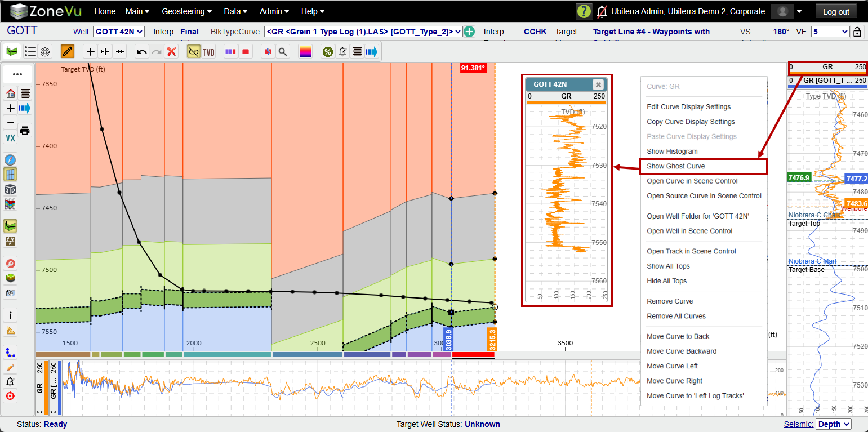Viewport: 868px width, 432px height.
Task: Click the bulleted list toolbar icon
Action: coord(30,52)
